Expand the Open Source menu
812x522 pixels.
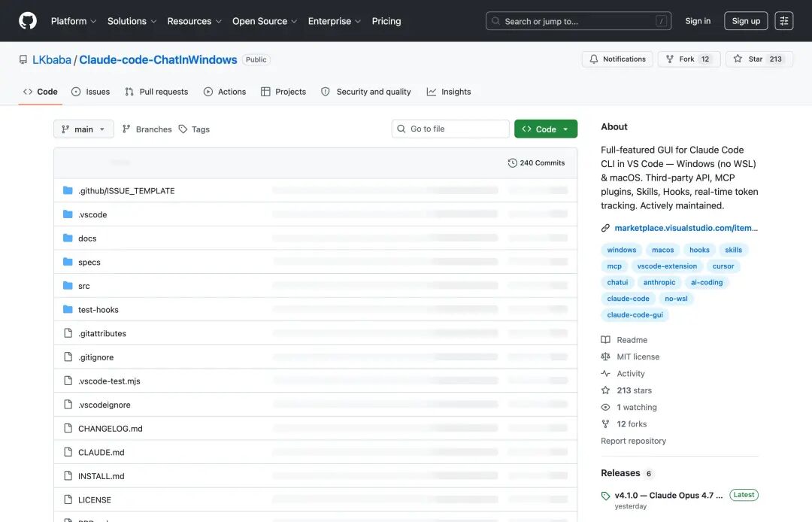click(x=265, y=21)
